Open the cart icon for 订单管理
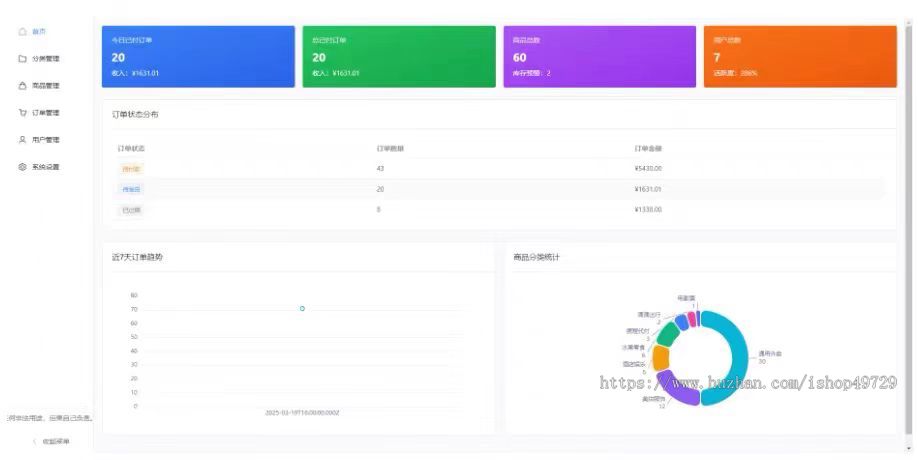 [22, 112]
